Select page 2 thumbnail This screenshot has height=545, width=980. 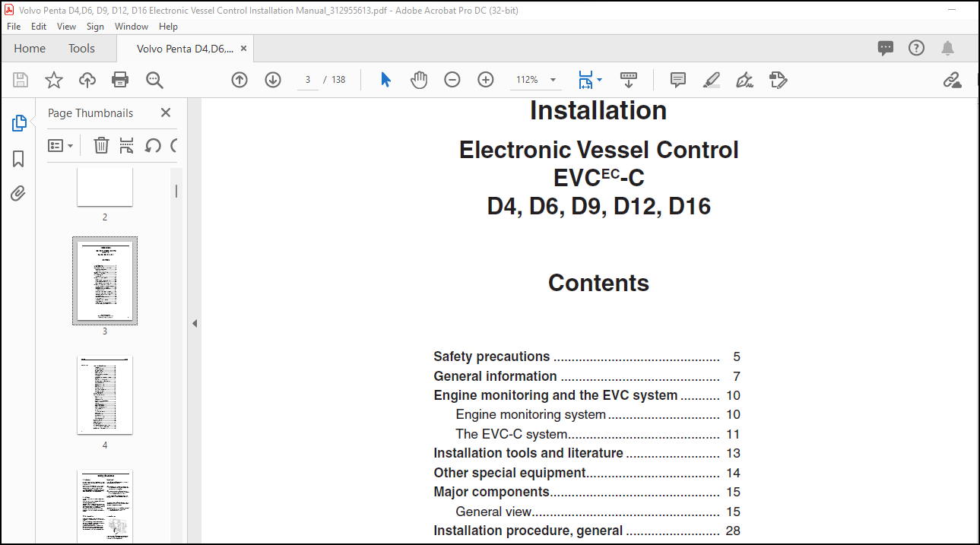105,187
